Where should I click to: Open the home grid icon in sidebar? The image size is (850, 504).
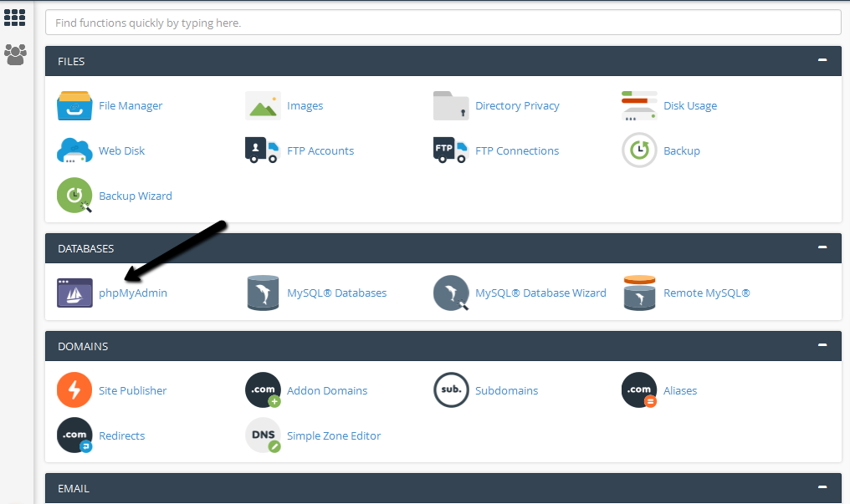point(15,18)
